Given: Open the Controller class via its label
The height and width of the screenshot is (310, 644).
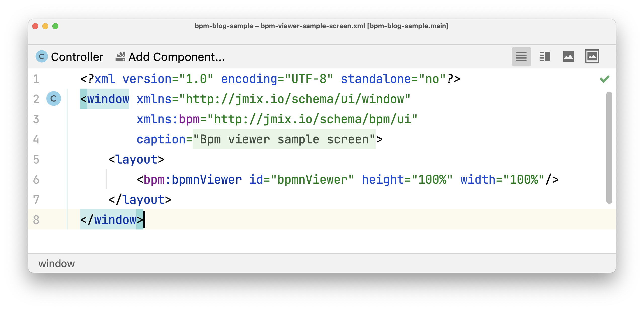Looking at the screenshot, I should (77, 57).
